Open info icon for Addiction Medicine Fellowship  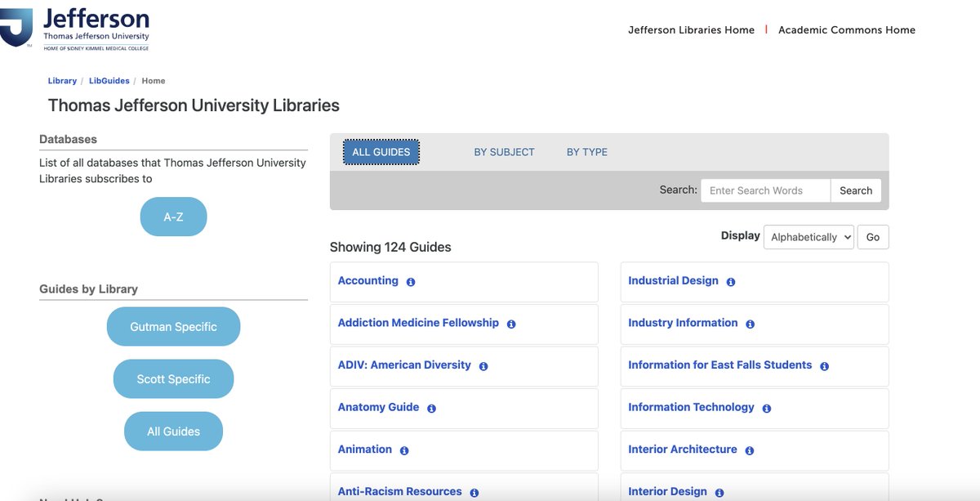[x=511, y=324]
